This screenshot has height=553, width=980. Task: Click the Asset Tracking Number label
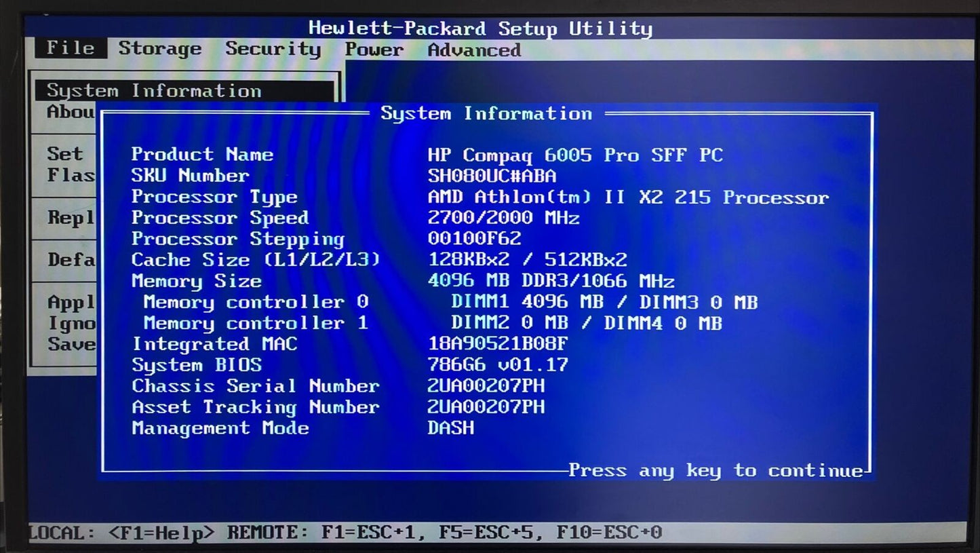click(256, 407)
